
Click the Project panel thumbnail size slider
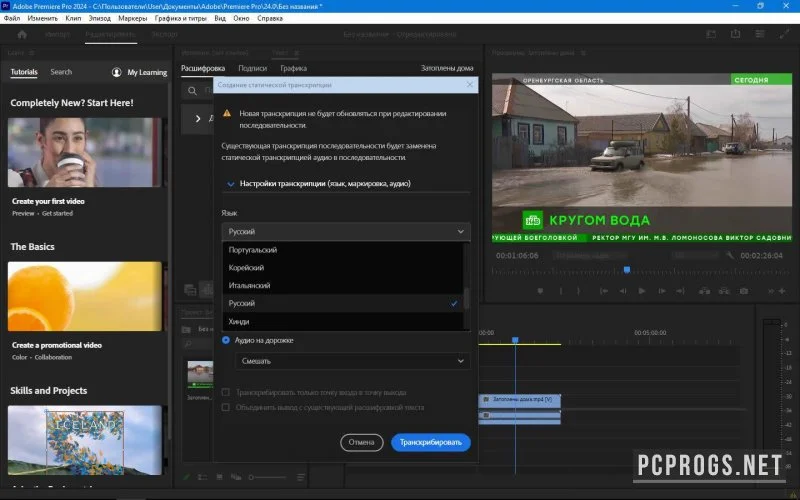click(267, 477)
